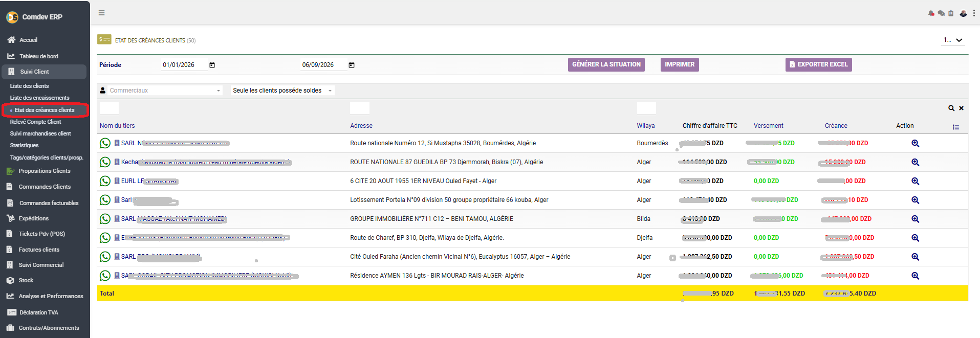Open Suivi Commercial in sidebar
Screen dimensions: 980x338
coord(41,265)
